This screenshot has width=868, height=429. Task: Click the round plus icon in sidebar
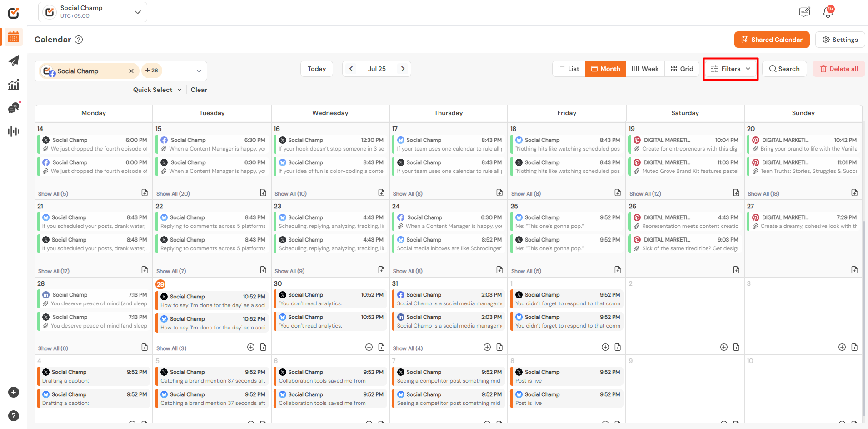[14, 392]
